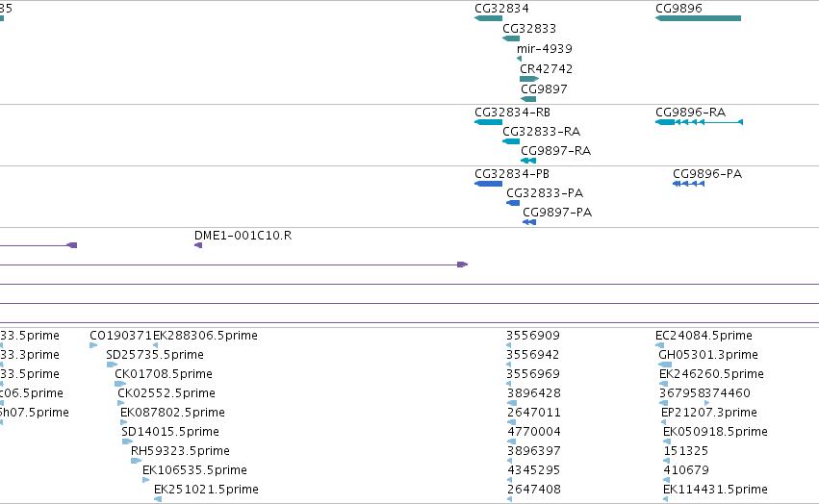Click feature 3556909
The height and width of the screenshot is (504, 819).
tap(533, 336)
